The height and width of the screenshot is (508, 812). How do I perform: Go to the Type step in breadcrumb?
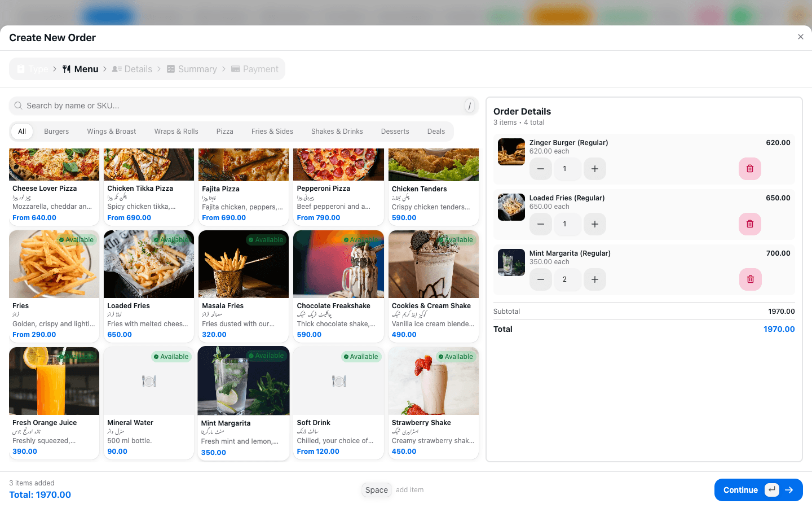click(x=32, y=69)
